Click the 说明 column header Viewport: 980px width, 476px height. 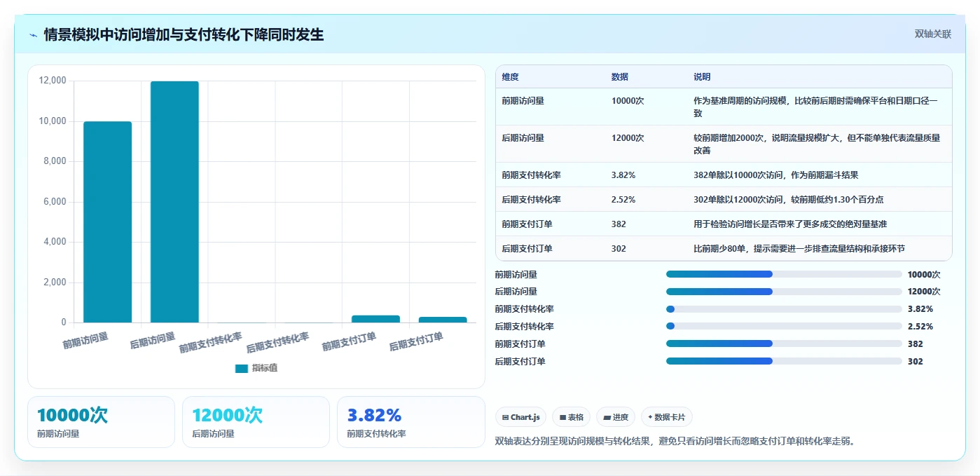702,77
